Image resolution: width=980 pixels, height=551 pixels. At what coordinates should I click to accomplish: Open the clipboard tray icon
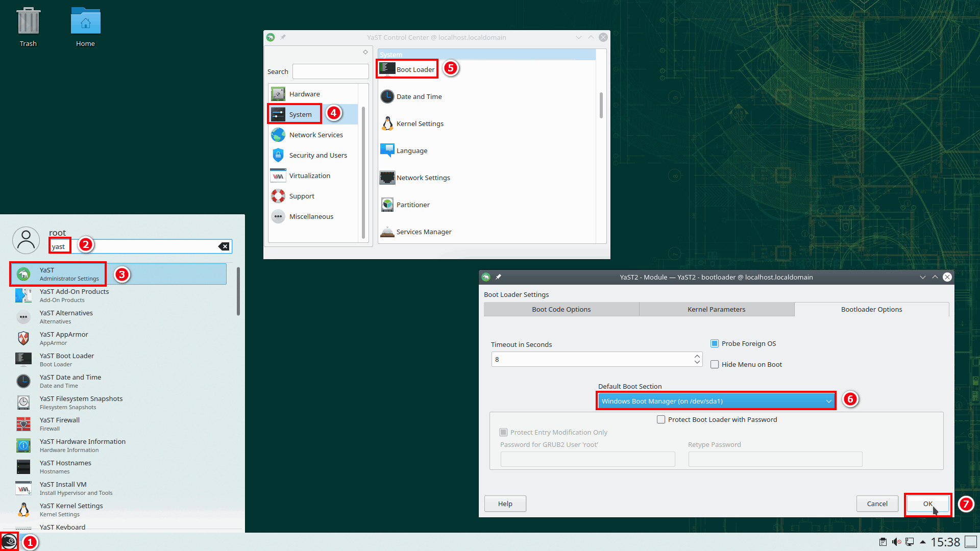tap(883, 542)
